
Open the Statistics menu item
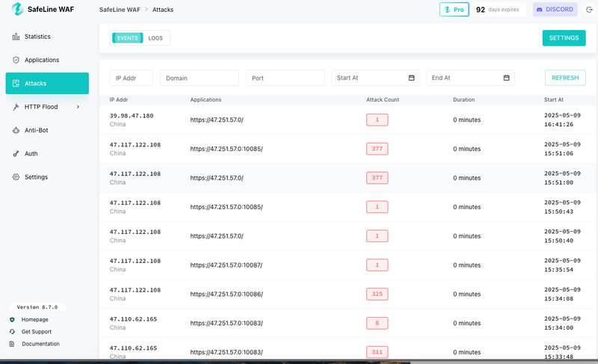point(47,37)
